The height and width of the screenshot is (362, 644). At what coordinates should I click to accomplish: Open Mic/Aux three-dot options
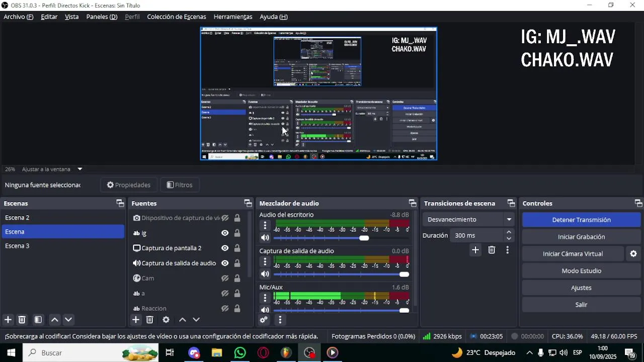[x=265, y=298]
